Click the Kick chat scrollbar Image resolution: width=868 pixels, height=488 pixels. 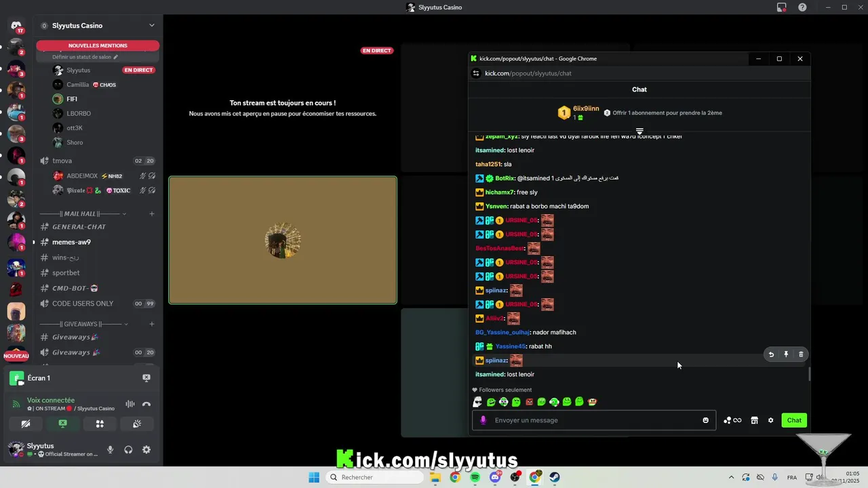pyautogui.click(x=809, y=373)
